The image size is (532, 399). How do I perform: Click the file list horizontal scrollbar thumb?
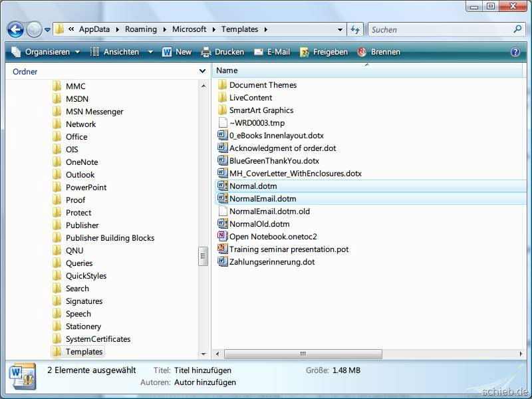click(303, 354)
